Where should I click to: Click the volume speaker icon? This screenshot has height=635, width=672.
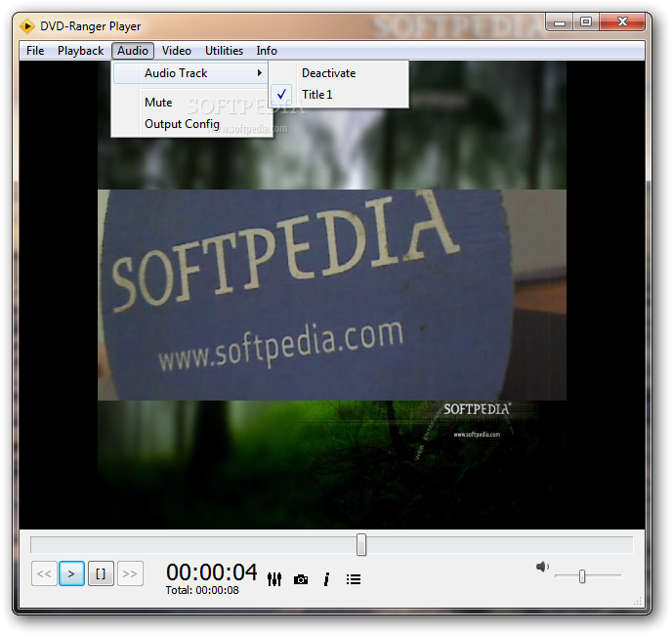[542, 567]
